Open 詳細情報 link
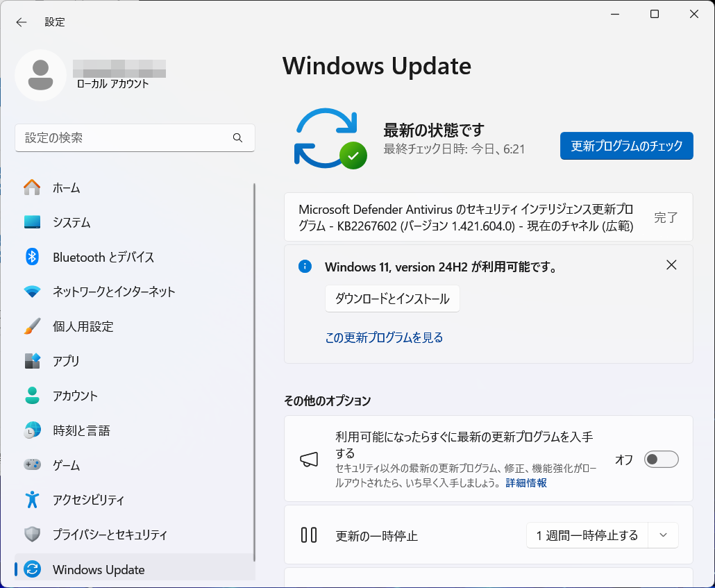This screenshot has height=588, width=715. 526,483
